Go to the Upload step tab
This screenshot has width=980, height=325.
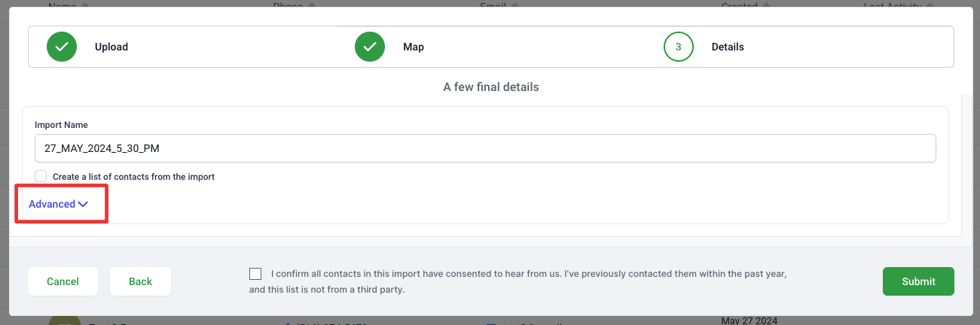coord(111,47)
